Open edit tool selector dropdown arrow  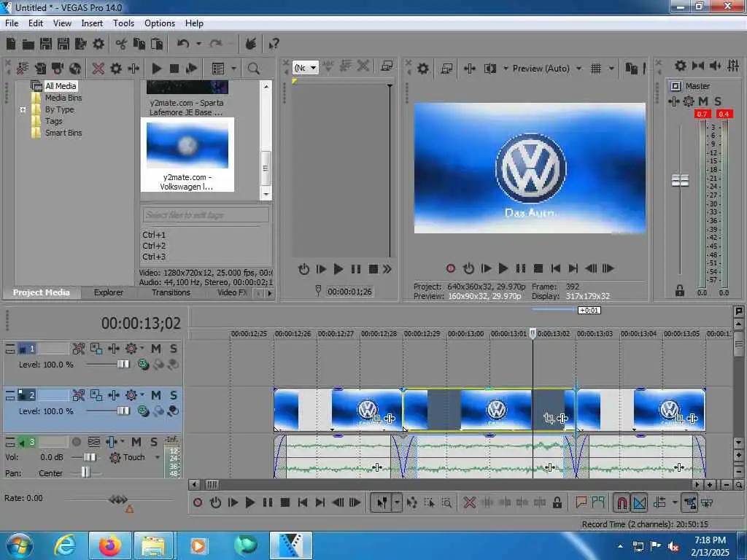click(x=397, y=502)
